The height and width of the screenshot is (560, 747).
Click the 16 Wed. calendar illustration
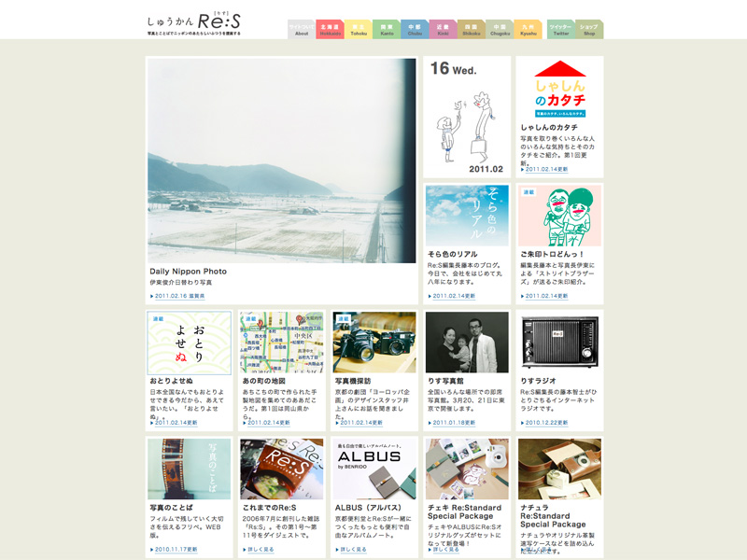467,118
